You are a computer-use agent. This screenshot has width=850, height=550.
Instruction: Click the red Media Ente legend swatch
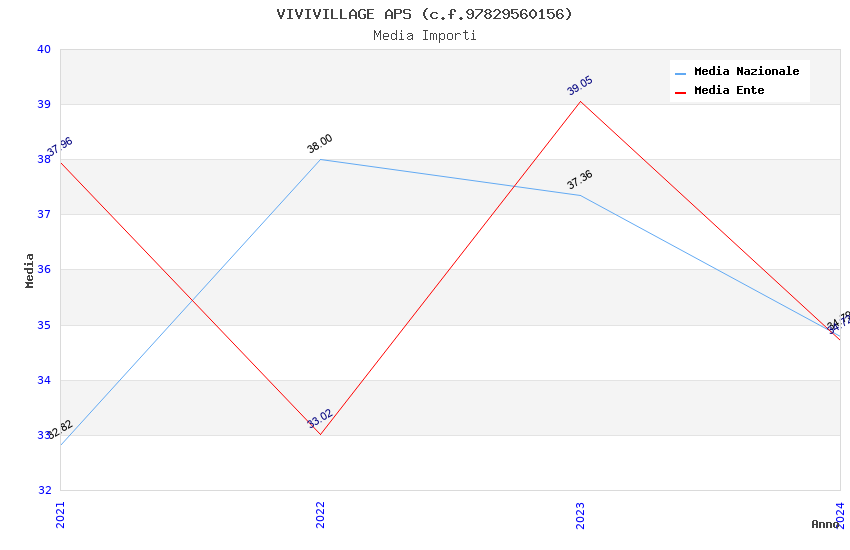(x=680, y=92)
